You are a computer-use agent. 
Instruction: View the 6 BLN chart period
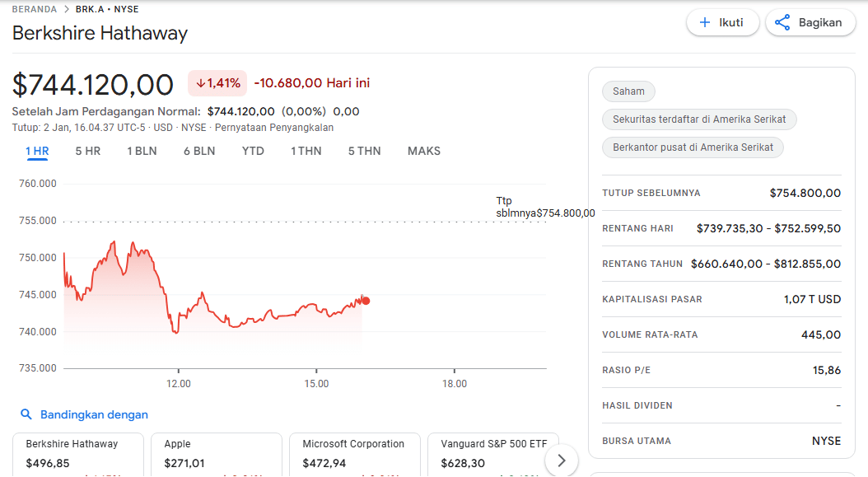[x=199, y=151]
